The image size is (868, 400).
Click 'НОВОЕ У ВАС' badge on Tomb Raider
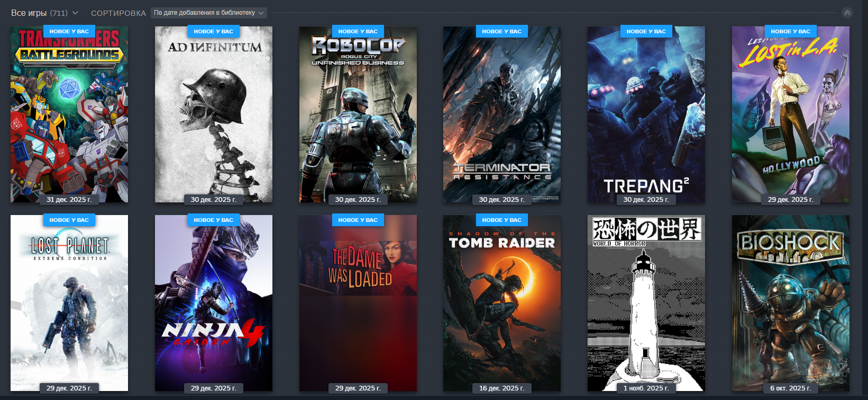(502, 220)
